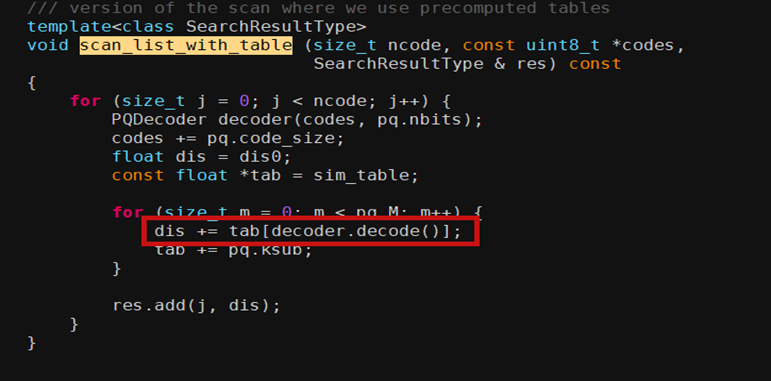Viewport: 771px width, 381px height.
Task: Click 'PQDecoder decoder(codes, pq.nbits);' line
Action: (x=297, y=120)
